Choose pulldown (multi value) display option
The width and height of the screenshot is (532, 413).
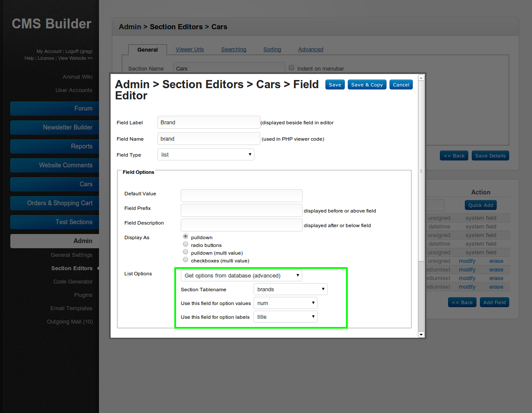tap(186, 252)
